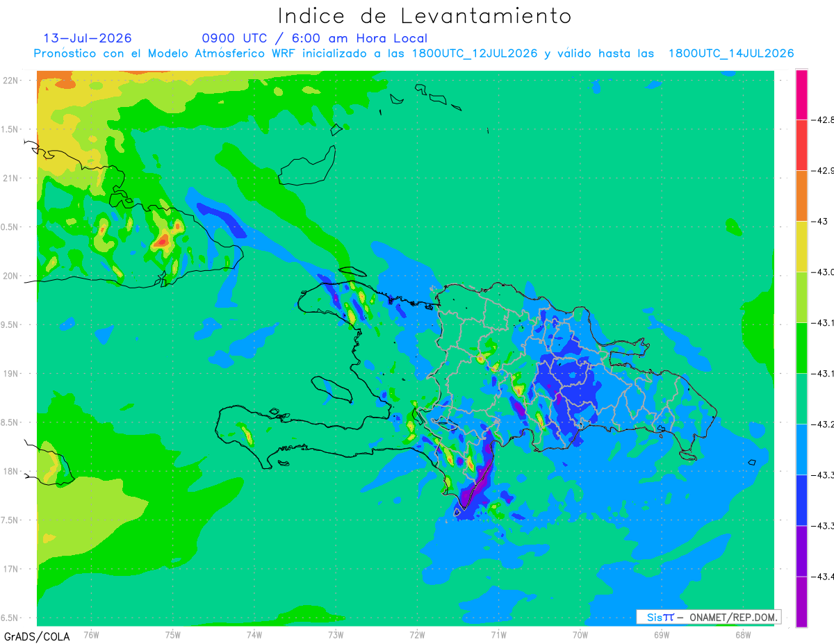
Task: Click longitude label "75W"
Action: [x=173, y=634]
